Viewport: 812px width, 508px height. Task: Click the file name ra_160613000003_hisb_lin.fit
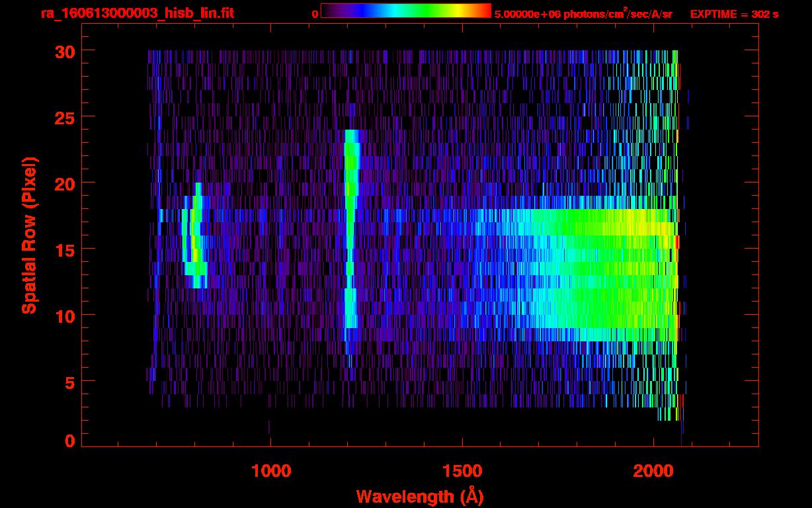137,13
